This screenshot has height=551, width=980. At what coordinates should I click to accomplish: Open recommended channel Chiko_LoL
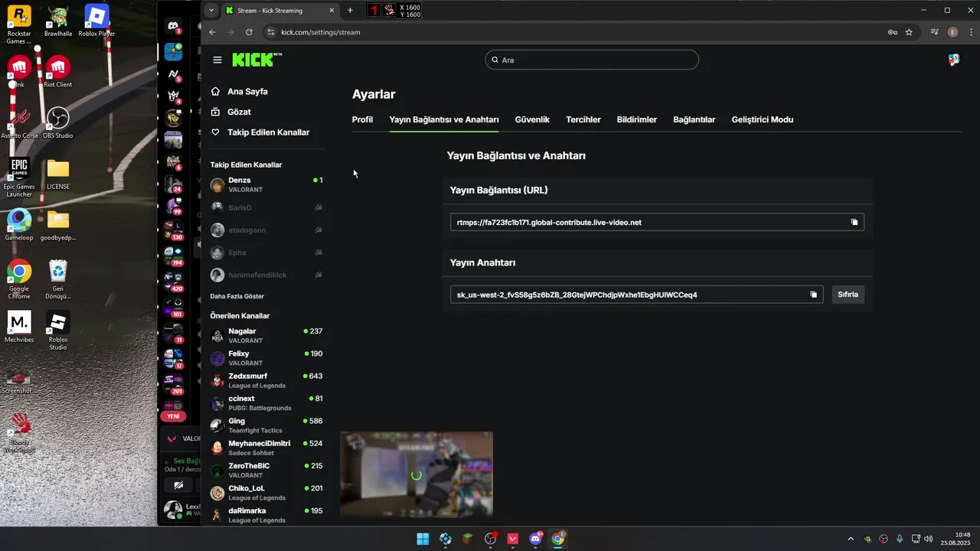[x=266, y=492]
